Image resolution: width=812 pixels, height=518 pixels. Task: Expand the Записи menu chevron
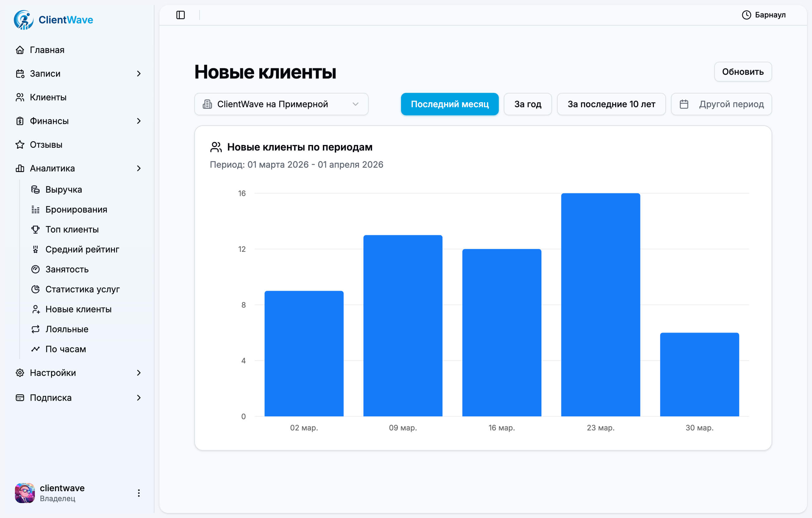click(x=139, y=74)
